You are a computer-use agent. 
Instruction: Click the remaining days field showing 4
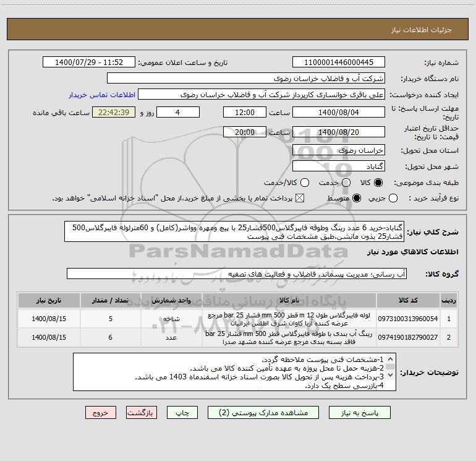click(x=178, y=113)
